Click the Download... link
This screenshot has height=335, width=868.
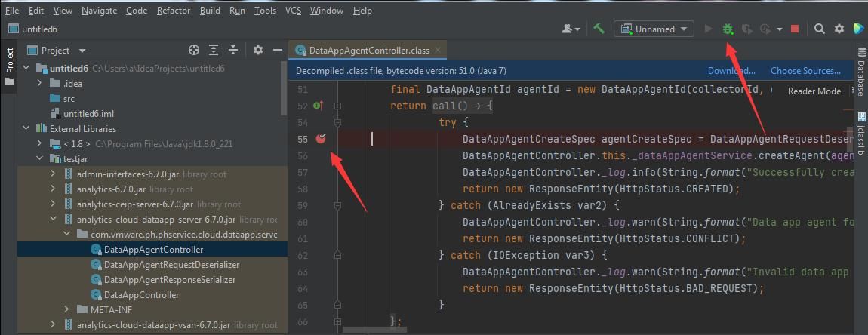click(x=731, y=71)
